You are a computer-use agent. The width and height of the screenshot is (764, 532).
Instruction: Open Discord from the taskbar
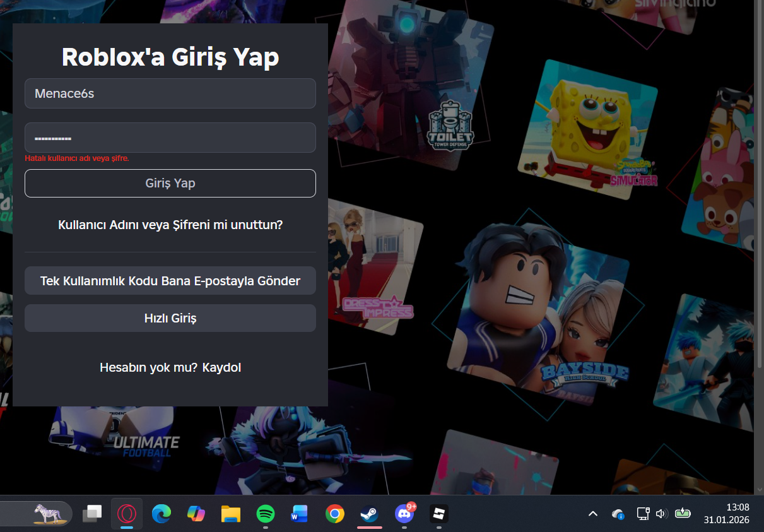tap(404, 514)
